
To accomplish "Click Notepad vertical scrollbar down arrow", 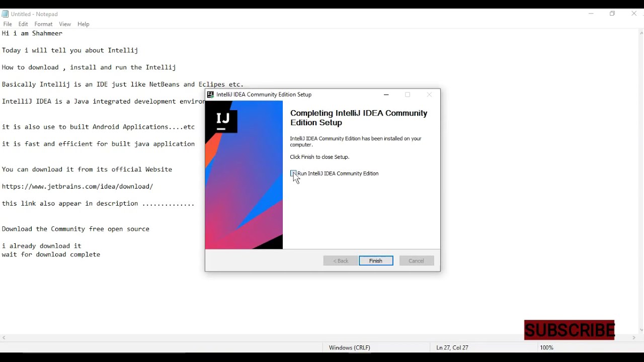I will (x=641, y=330).
